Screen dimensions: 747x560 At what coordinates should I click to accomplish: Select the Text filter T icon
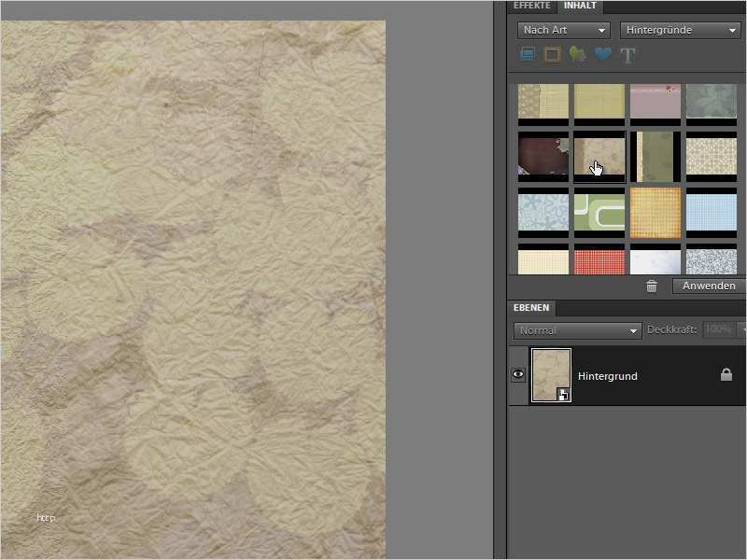627,55
